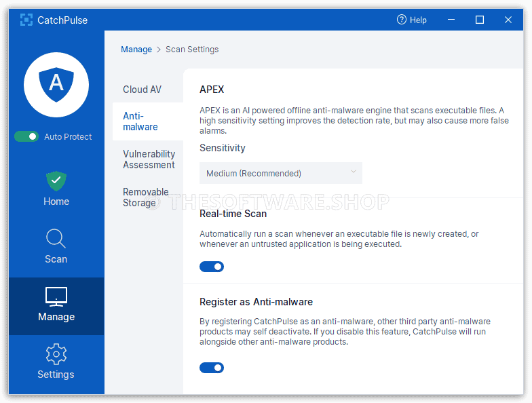Maximize the CatchPulse window
This screenshot has width=532, height=403.
[x=480, y=20]
